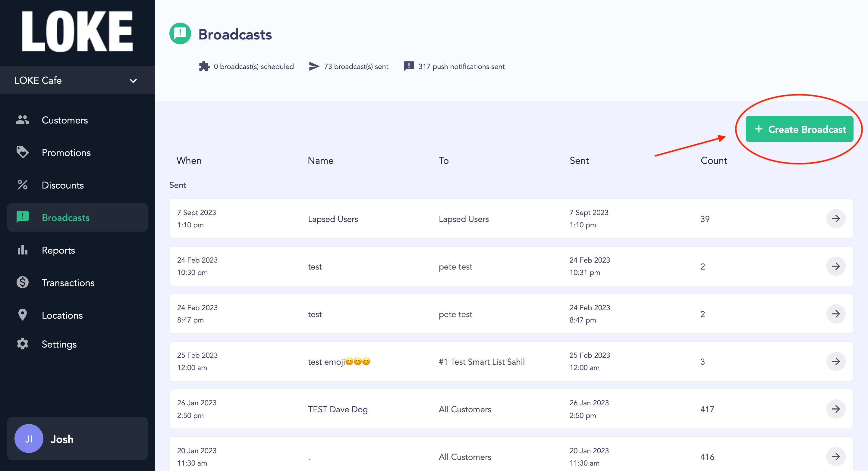Open test emoji broadcast arrow
The width and height of the screenshot is (868, 471).
pos(836,362)
